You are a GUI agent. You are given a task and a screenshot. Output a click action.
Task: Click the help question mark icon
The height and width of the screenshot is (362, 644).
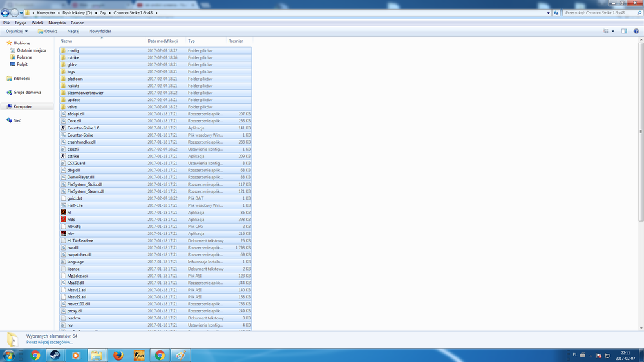coord(636,31)
